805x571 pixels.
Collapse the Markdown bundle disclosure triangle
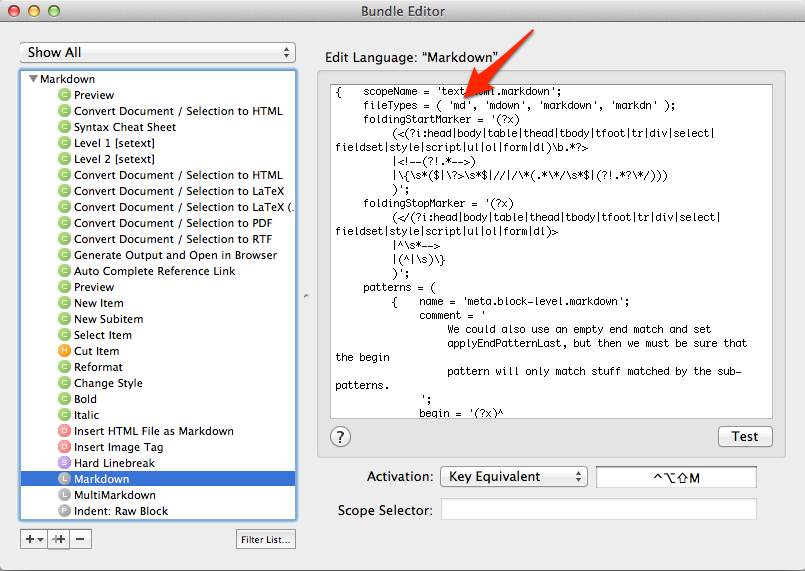pos(33,79)
